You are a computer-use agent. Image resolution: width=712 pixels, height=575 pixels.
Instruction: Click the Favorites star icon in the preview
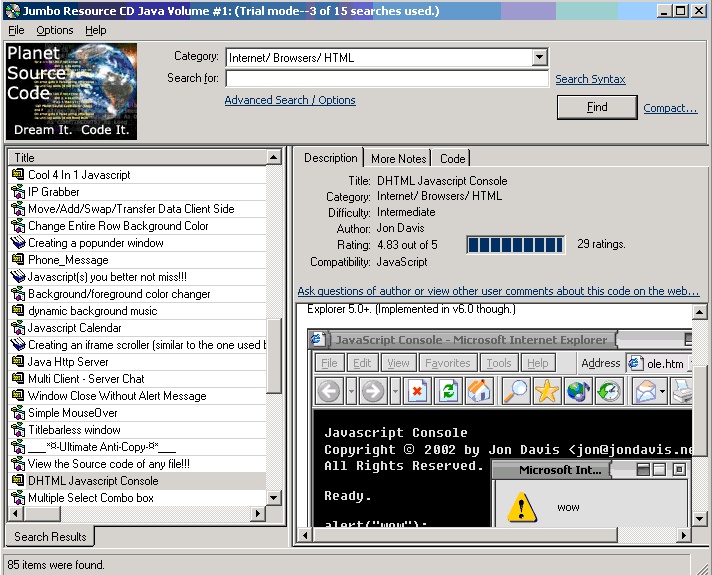pos(547,391)
